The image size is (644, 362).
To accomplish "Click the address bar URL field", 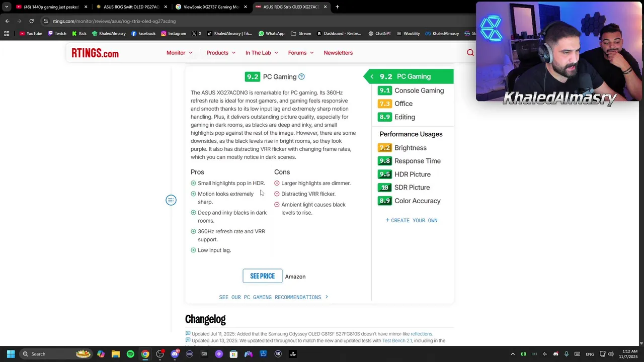I will [x=252, y=21].
